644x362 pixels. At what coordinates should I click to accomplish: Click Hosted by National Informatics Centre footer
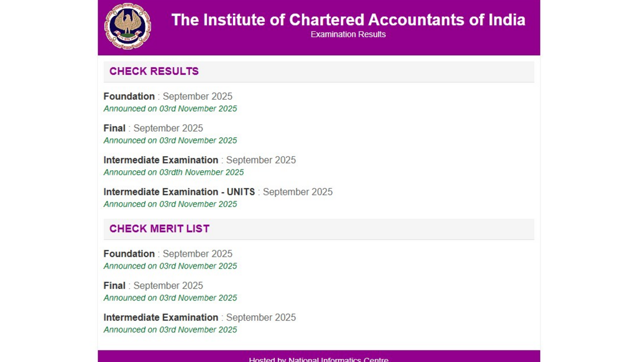click(x=318, y=359)
